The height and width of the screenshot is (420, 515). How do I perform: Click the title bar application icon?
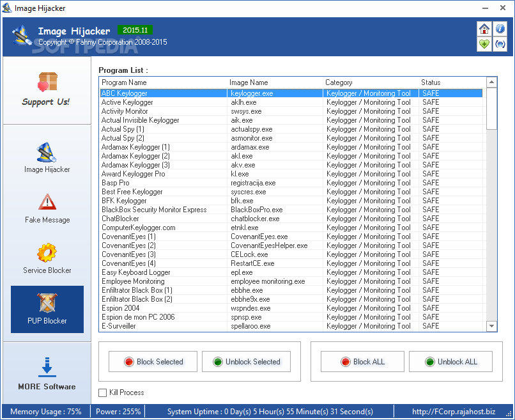tap(7, 8)
